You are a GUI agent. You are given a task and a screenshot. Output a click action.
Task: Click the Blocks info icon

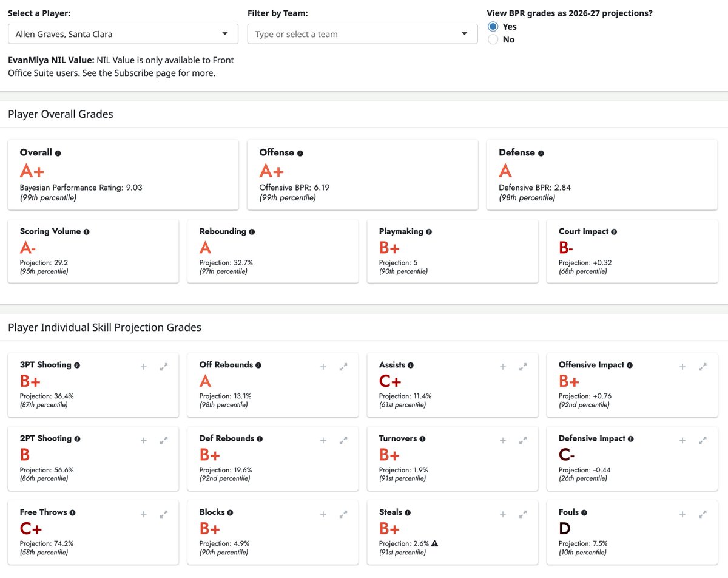pos(231,513)
